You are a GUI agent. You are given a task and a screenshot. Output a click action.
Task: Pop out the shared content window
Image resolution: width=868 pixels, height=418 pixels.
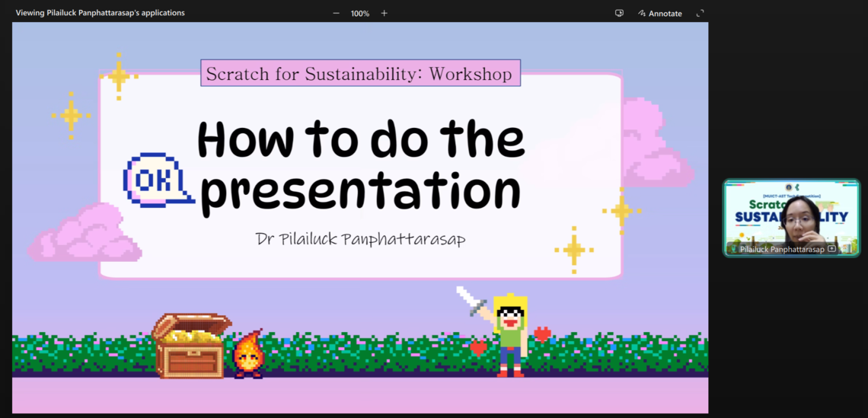click(x=619, y=13)
